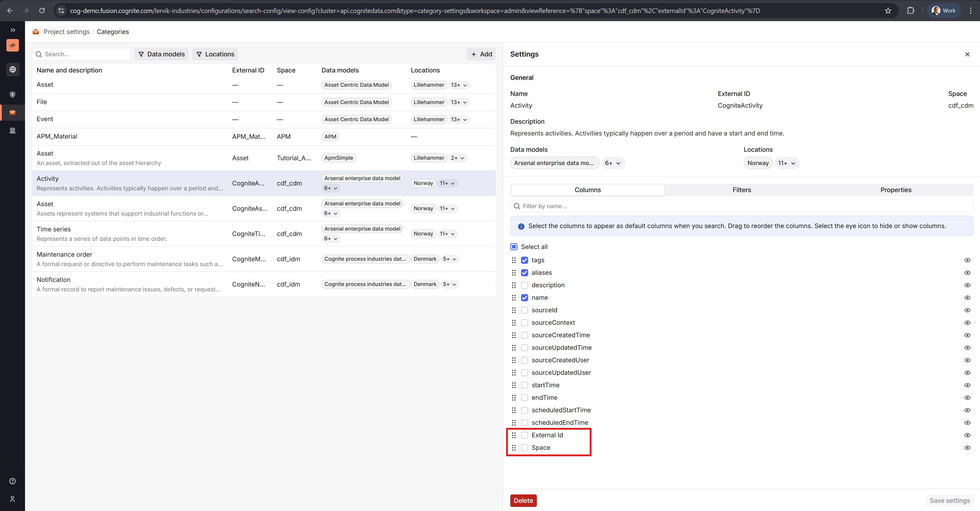Click the orange Cognite logo icon
The height and width of the screenshot is (511, 980).
pos(13,45)
